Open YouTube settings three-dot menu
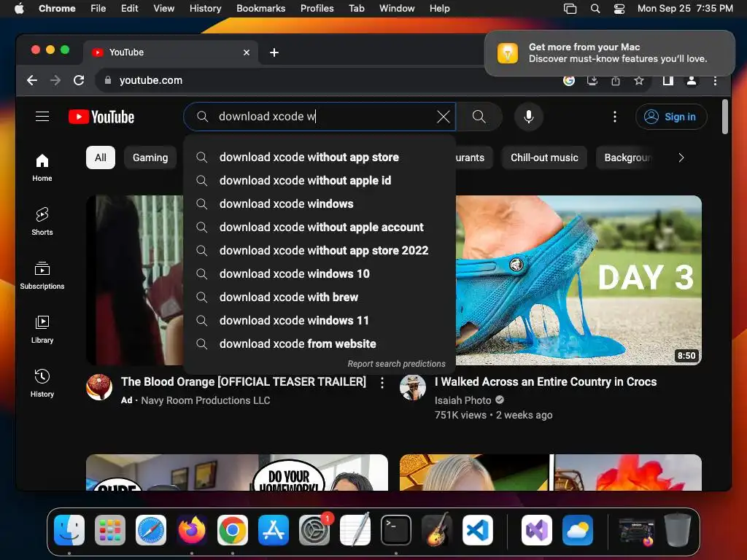 pos(614,117)
